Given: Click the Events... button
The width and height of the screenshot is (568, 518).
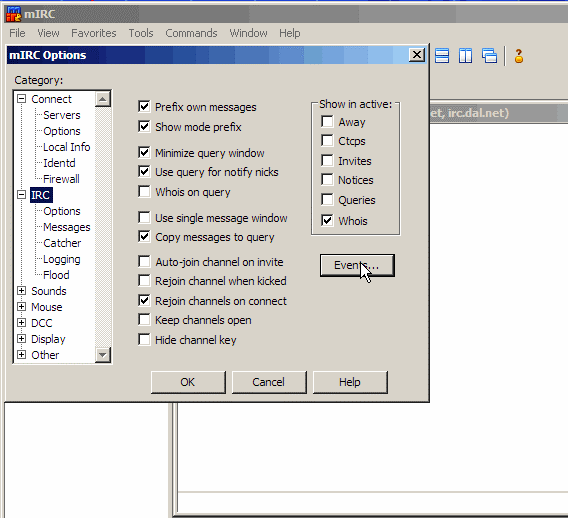Looking at the screenshot, I should pos(357,265).
